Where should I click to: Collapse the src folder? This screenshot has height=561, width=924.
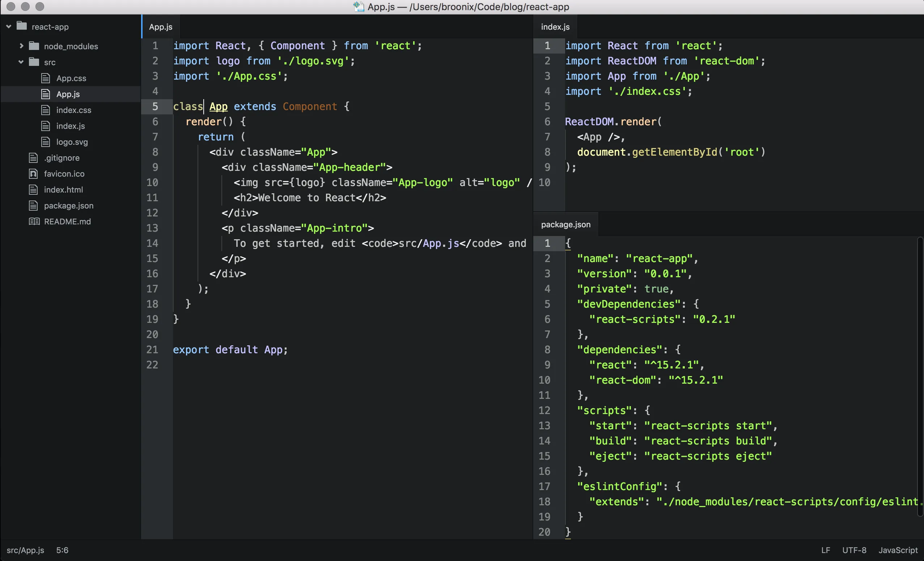(x=21, y=62)
